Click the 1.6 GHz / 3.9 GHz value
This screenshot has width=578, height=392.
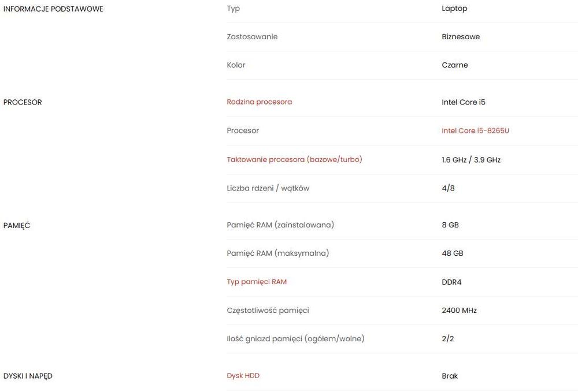click(x=471, y=160)
